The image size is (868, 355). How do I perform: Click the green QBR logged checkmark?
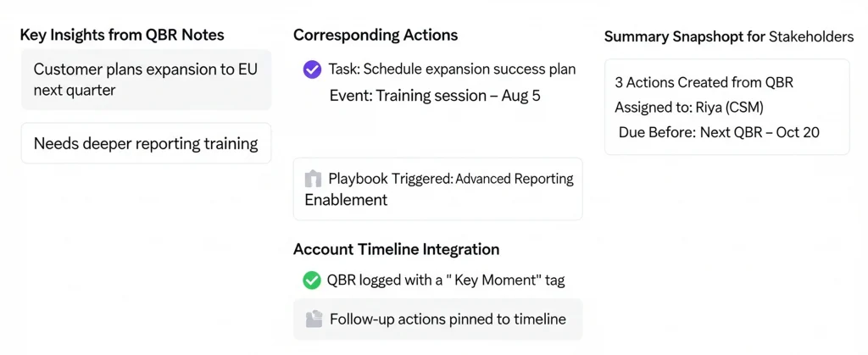311,280
